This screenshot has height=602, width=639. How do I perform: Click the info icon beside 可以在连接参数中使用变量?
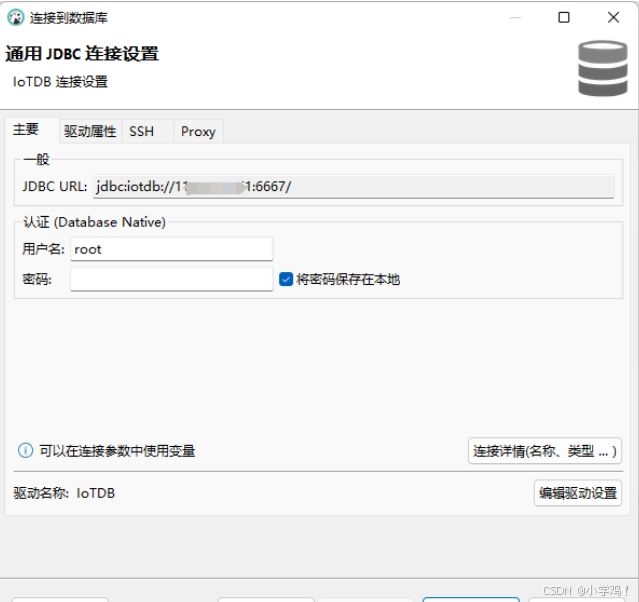(x=25, y=451)
